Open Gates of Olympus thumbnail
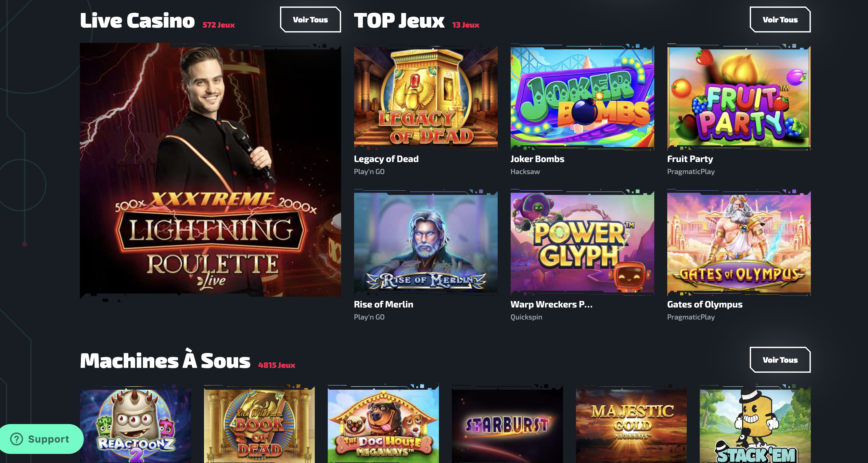Viewport: 868px width, 463px height. tap(739, 243)
